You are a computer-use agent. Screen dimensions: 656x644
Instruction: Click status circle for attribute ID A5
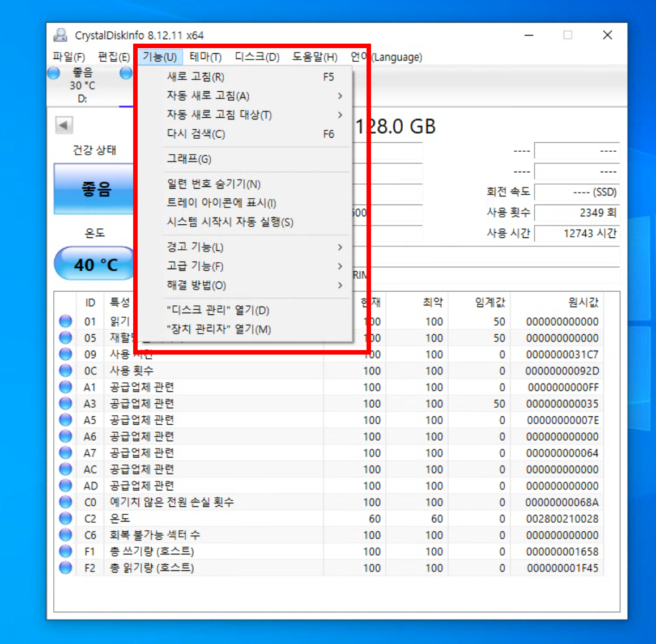[66, 420]
